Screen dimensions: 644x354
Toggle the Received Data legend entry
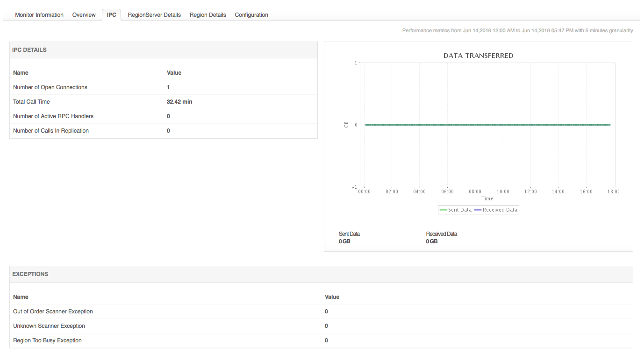click(x=496, y=210)
